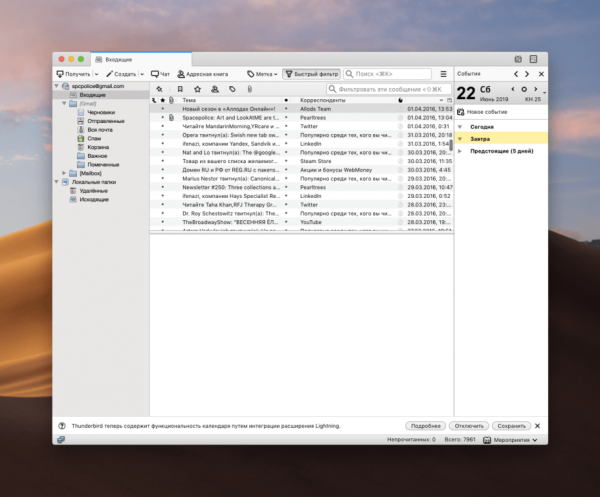Select the Входящие tab
Screen dimensions: 600x497
(x=141, y=59)
